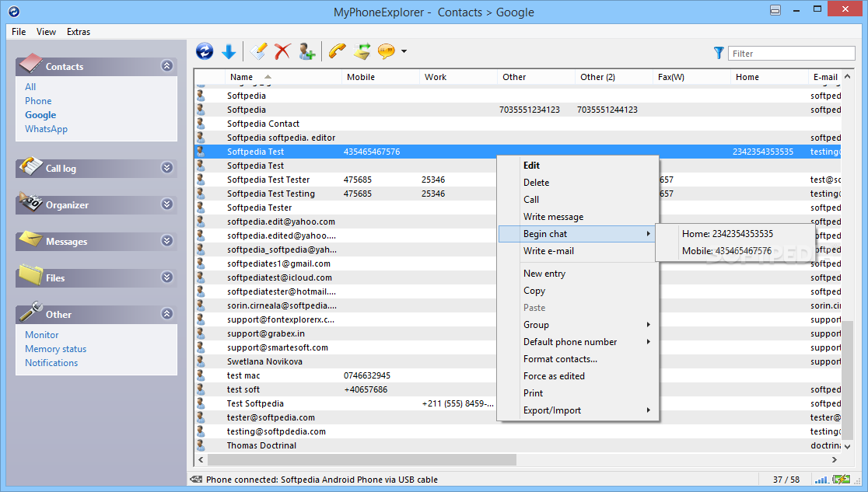This screenshot has height=492, width=868.
Task: Select Begin chat in the context menu
Action: click(x=579, y=234)
